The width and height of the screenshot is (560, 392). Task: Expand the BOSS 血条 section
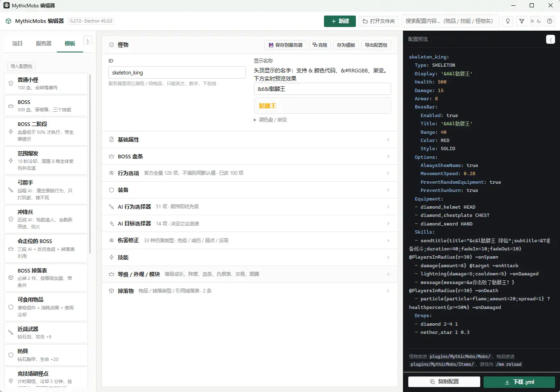(250, 156)
